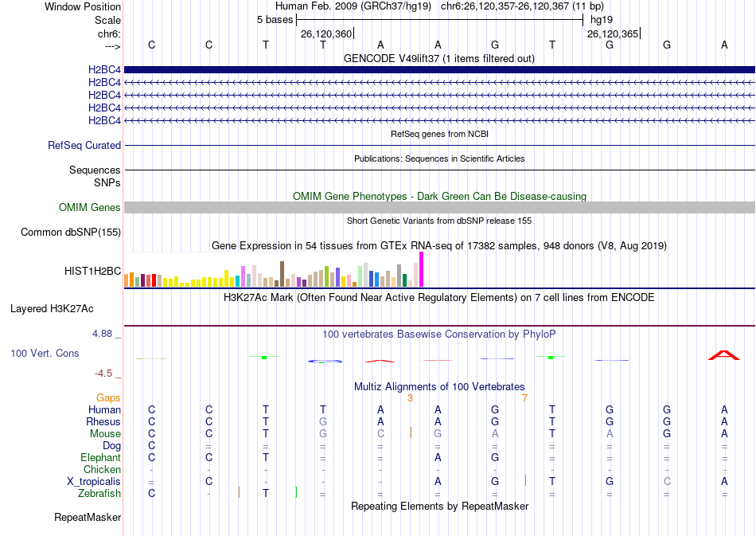Screen dimensions: 756x536
Task: Click the tallest magenta GTEx expression bar
Action: click(422, 270)
